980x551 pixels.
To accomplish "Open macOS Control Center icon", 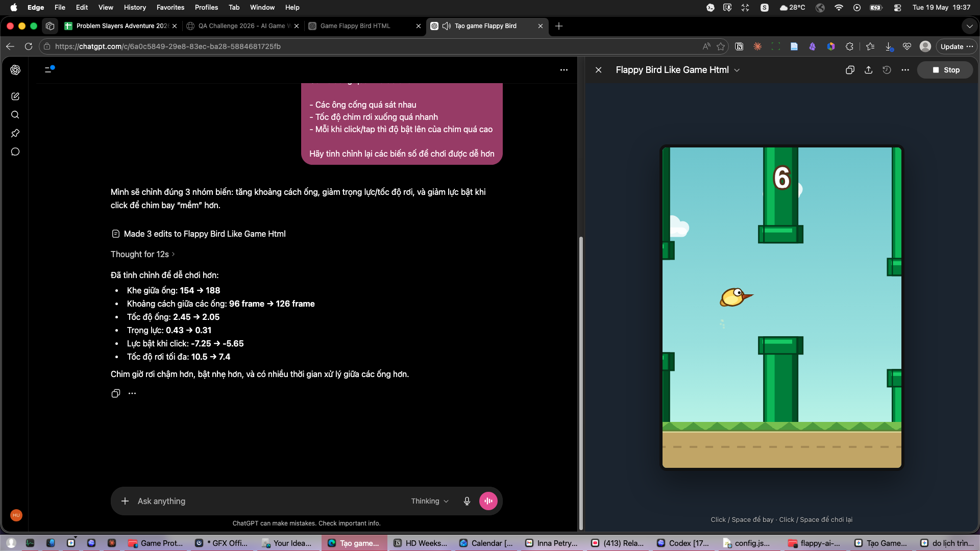I will point(897,7).
